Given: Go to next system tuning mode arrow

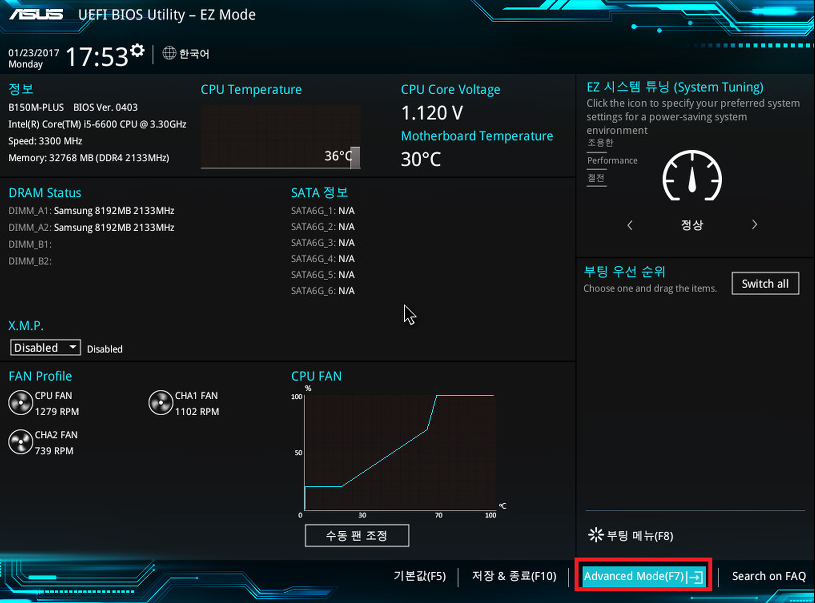Looking at the screenshot, I should point(754,225).
